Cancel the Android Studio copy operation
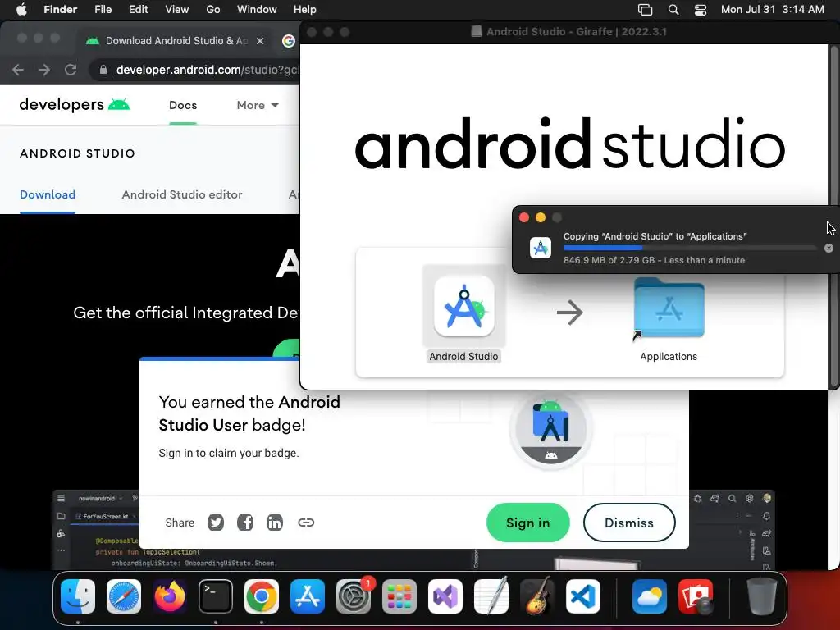This screenshot has height=630, width=840. 829,248
